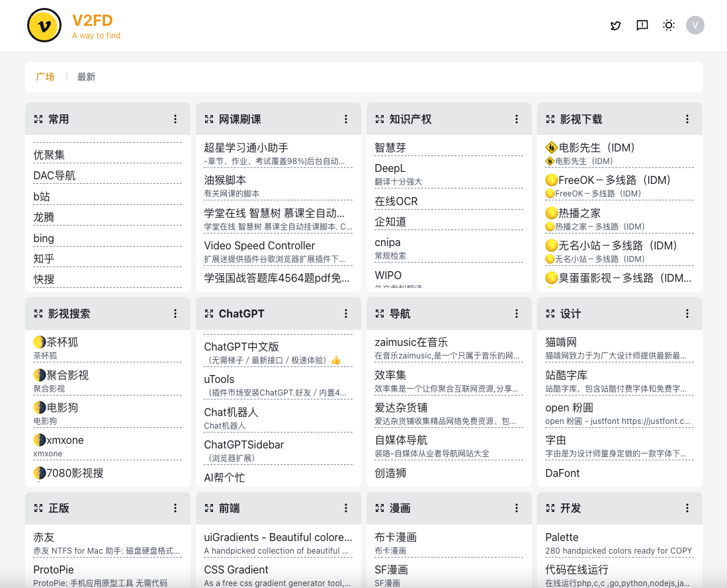This screenshot has height=588, width=727.
Task: Expand the 知识产权 card fullscreen icon
Action: [380, 119]
